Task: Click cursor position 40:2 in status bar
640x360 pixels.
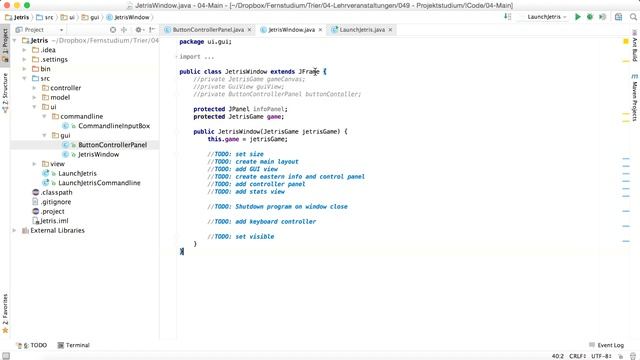Action: coord(558,356)
